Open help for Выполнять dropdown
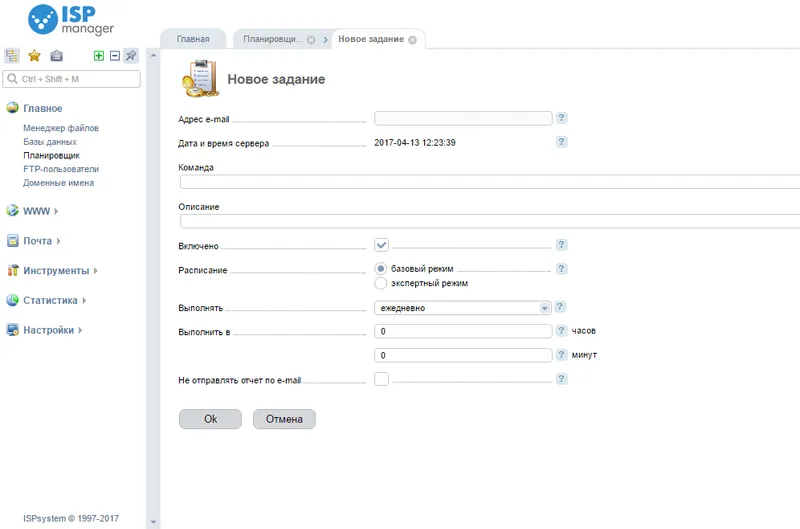800x529 pixels. click(x=560, y=307)
